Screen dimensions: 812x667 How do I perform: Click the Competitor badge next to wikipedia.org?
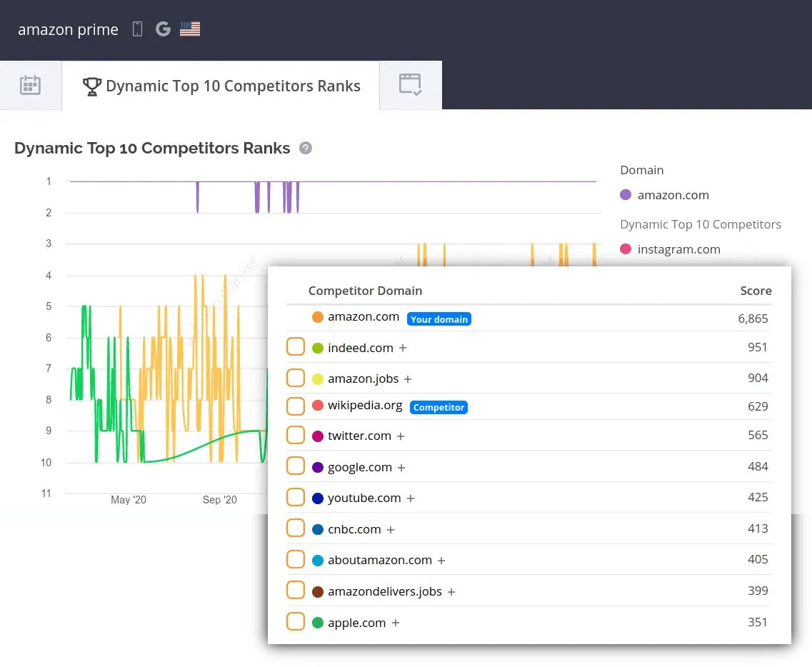point(438,407)
